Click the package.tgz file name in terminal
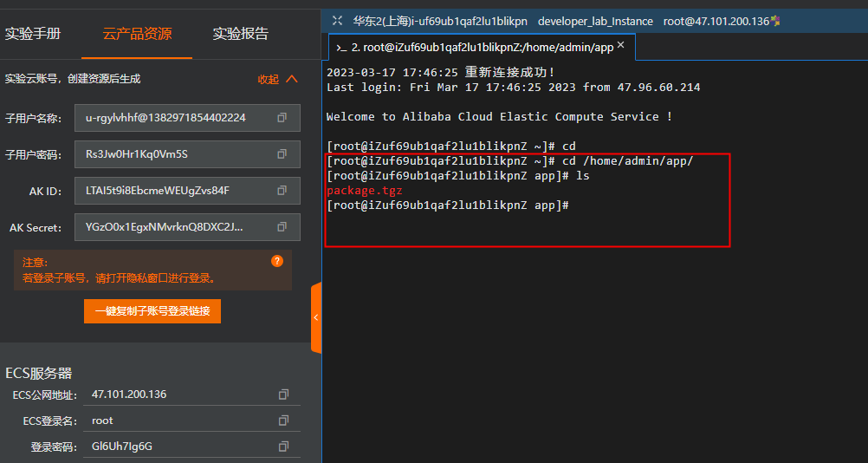The width and height of the screenshot is (868, 463). (x=364, y=191)
